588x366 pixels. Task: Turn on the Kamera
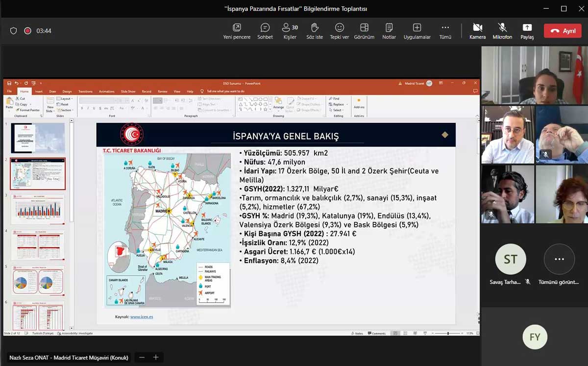[477, 31]
